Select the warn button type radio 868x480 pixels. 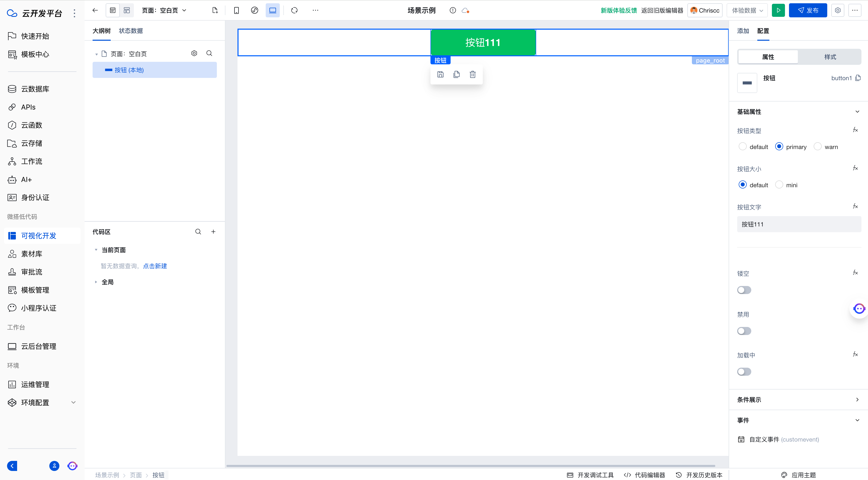point(817,147)
